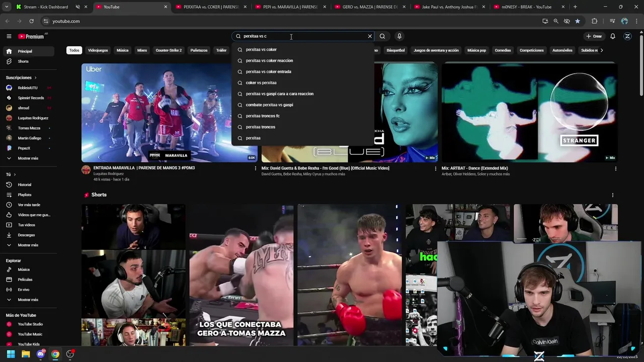
Task: Open Chrome tab search dropdown arrow
Action: (x=7, y=7)
